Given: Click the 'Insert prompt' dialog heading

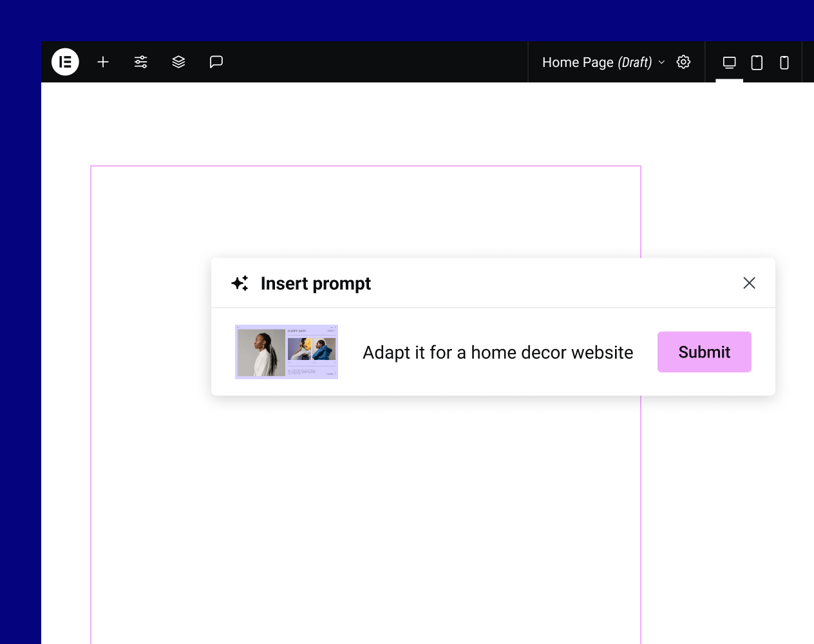Looking at the screenshot, I should point(316,283).
